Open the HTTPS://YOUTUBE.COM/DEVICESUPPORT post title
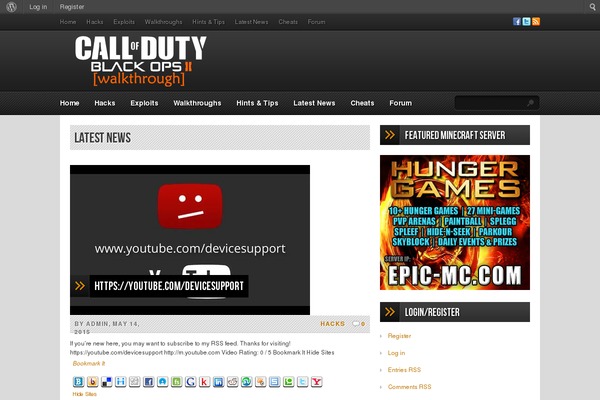Viewport: 600px width, 400px height. tap(169, 286)
